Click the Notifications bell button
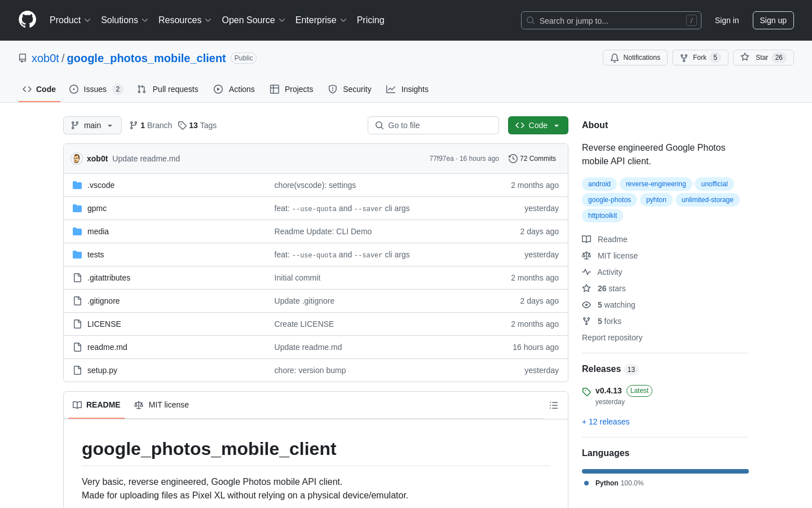Viewport: 812px width, 508px height. point(635,58)
